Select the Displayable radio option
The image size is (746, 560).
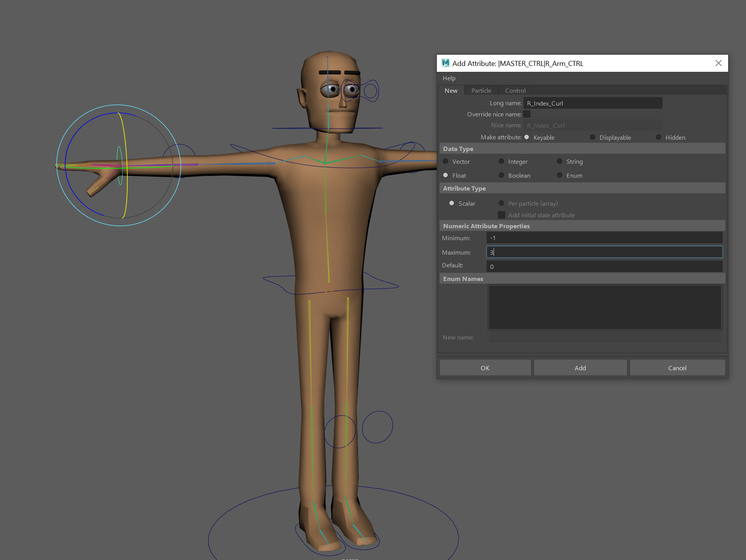point(593,137)
